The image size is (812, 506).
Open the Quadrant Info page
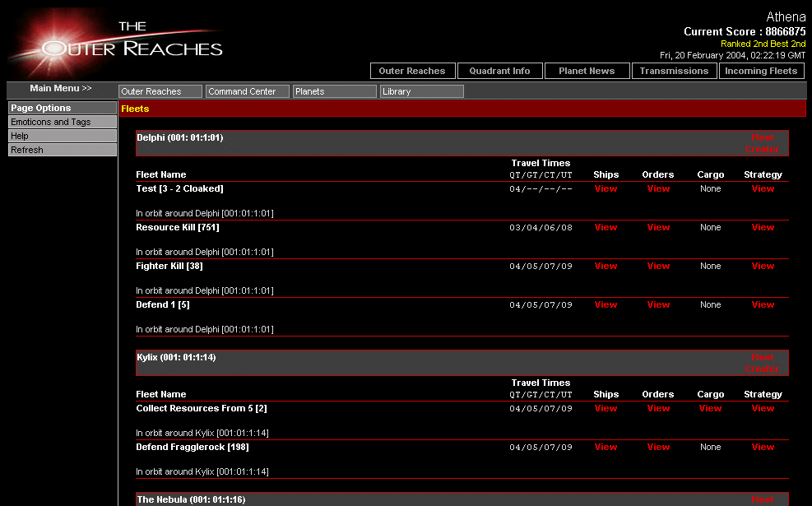pyautogui.click(x=499, y=71)
